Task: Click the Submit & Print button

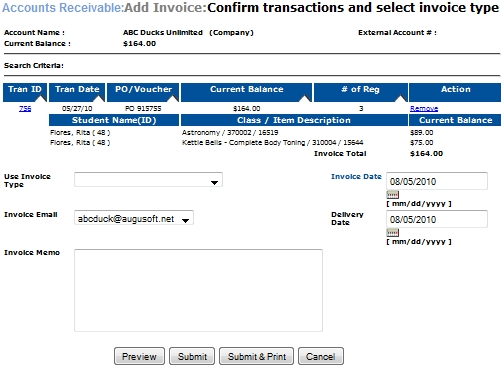Action: (x=256, y=356)
